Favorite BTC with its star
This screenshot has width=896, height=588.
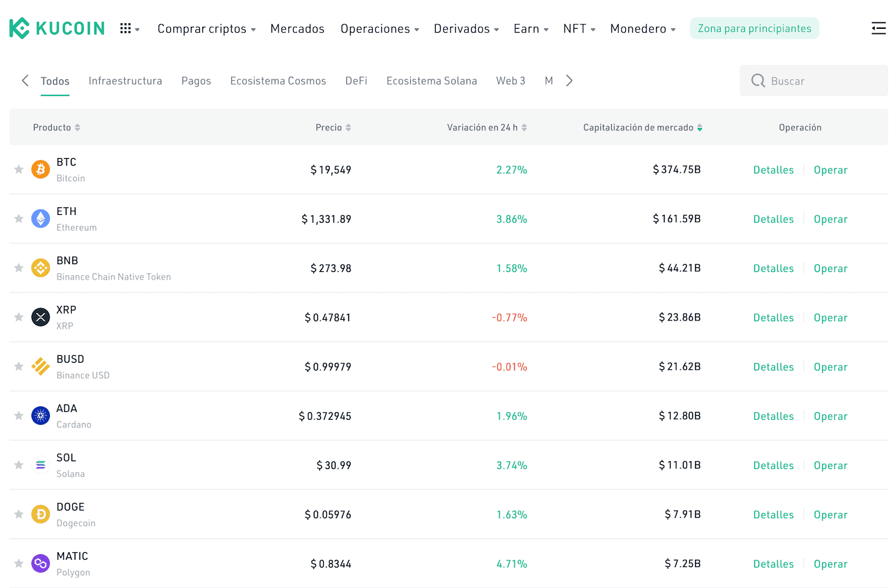click(19, 170)
